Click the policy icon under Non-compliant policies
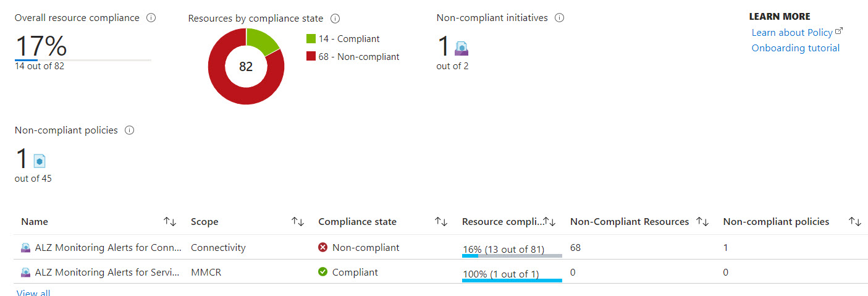This screenshot has width=868, height=296. click(40, 161)
